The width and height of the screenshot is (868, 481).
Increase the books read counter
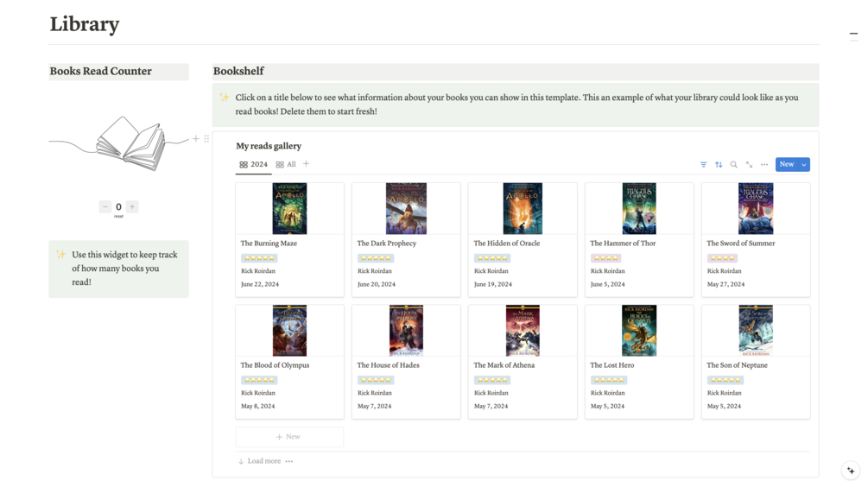132,206
